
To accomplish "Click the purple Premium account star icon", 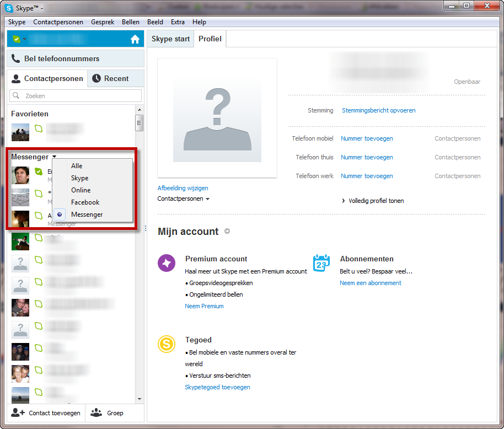I will pos(167,263).
